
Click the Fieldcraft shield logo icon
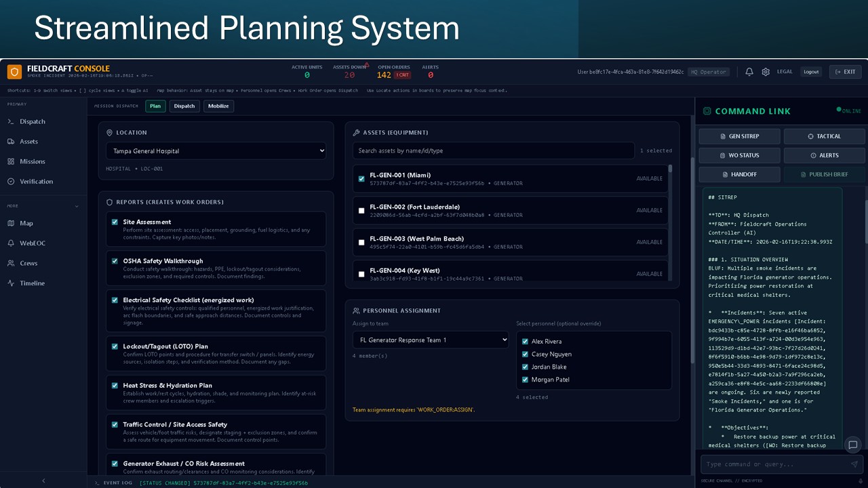click(x=14, y=71)
